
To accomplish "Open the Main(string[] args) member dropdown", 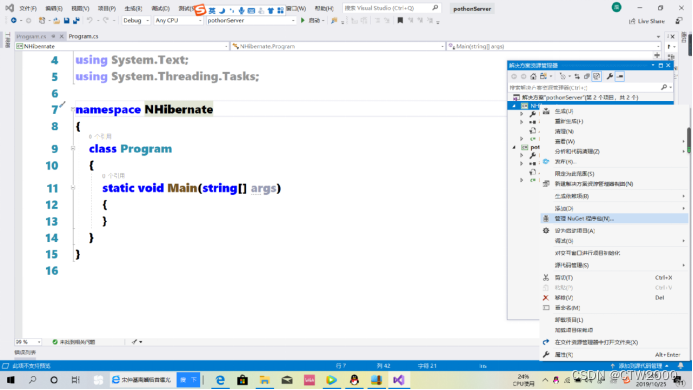I will pos(553,46).
